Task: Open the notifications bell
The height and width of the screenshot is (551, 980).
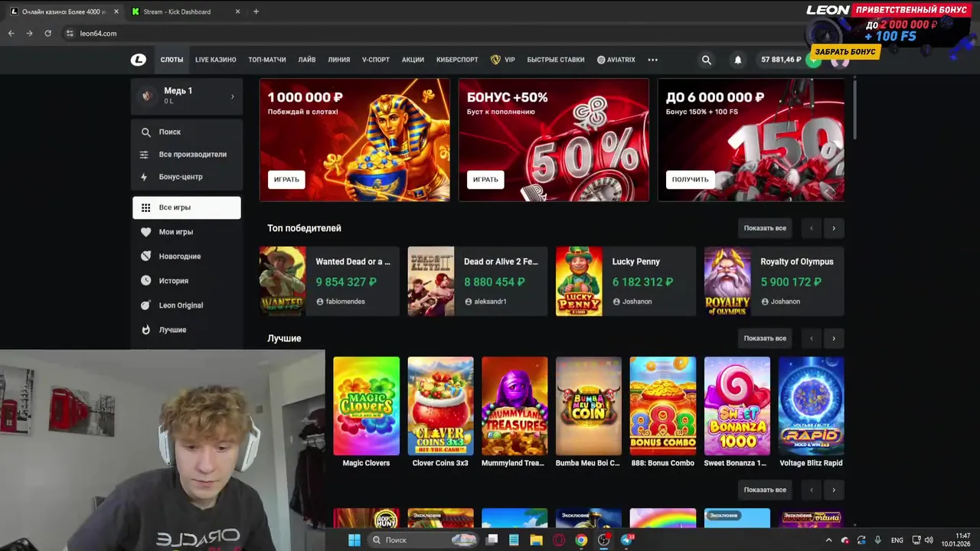Action: pyautogui.click(x=738, y=60)
